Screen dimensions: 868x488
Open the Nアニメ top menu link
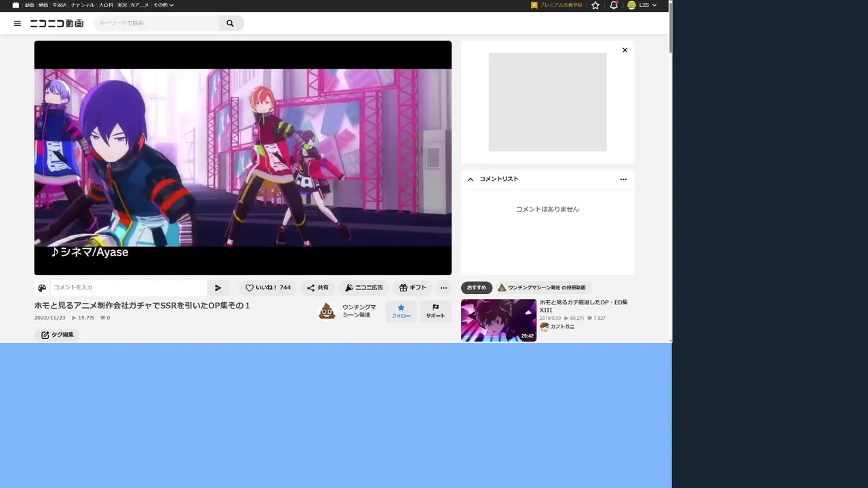pos(140,5)
